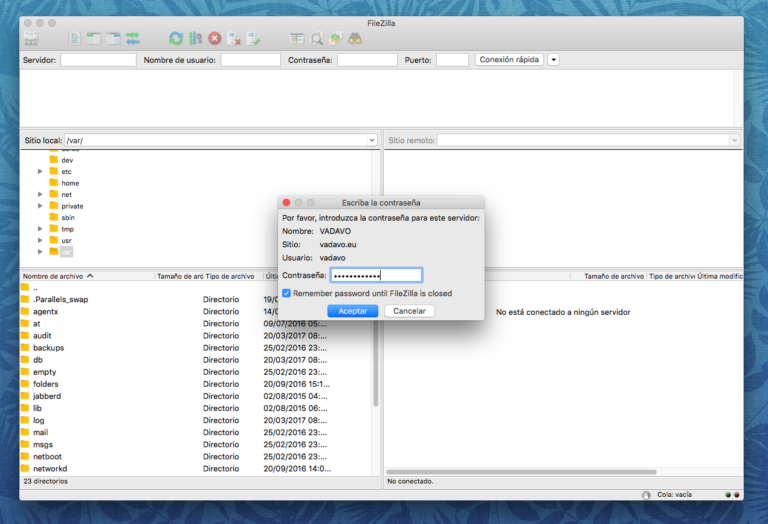Expand the 'tmp' folder in the local tree
The height and width of the screenshot is (524, 768).
point(40,229)
